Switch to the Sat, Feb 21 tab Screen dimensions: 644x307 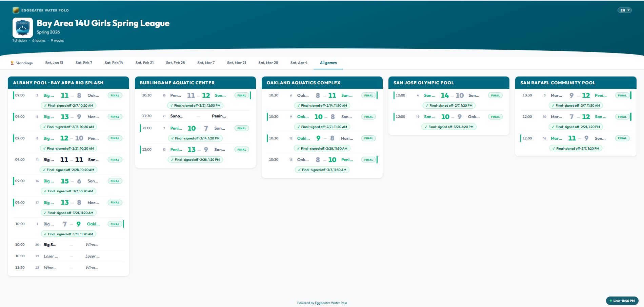[144, 63]
